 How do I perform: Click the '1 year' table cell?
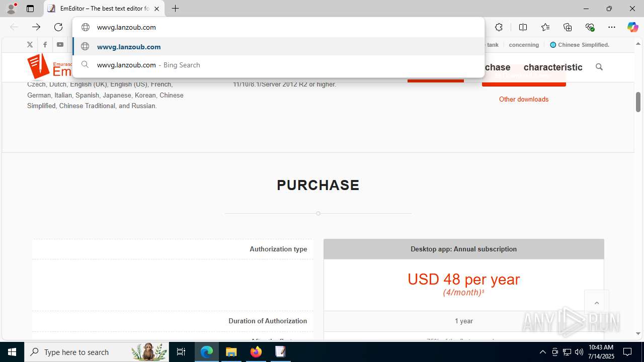(x=463, y=321)
